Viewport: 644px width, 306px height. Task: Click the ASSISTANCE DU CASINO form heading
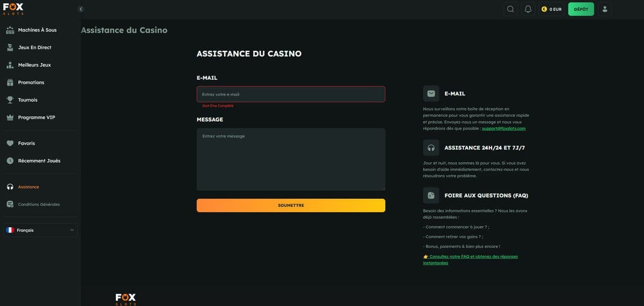249,54
